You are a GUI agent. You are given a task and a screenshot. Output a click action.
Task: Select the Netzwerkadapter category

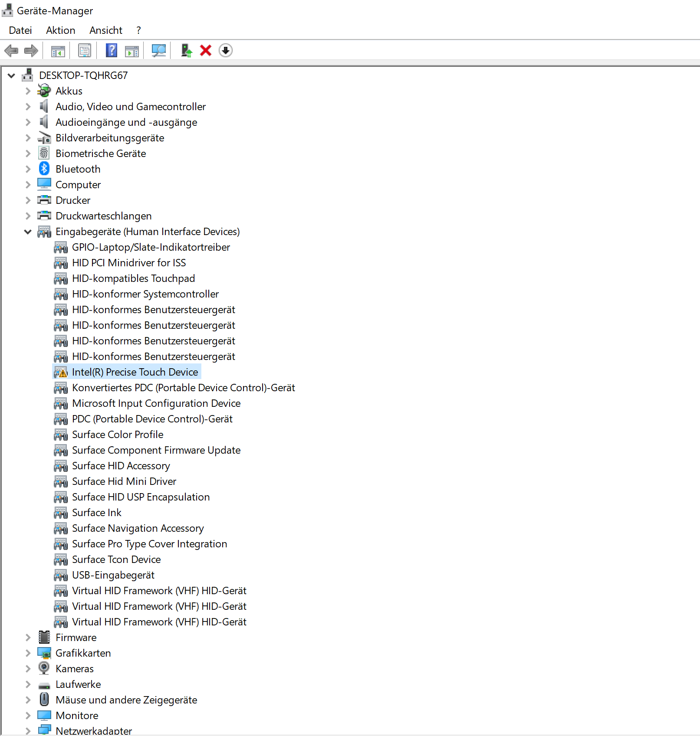pos(94,730)
